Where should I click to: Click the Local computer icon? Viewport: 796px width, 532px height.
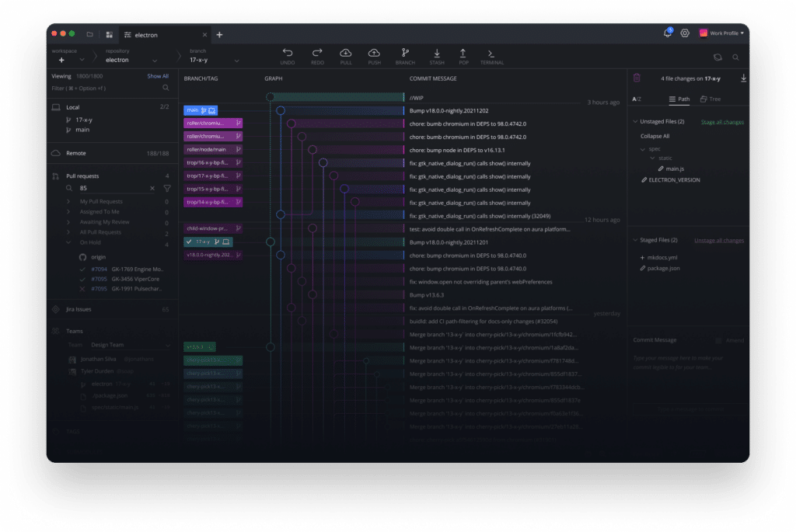coord(56,107)
